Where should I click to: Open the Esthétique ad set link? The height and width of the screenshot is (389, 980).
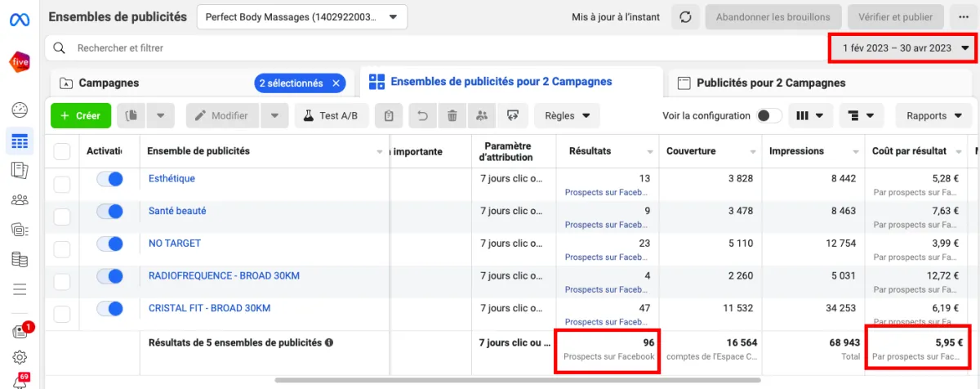point(171,178)
